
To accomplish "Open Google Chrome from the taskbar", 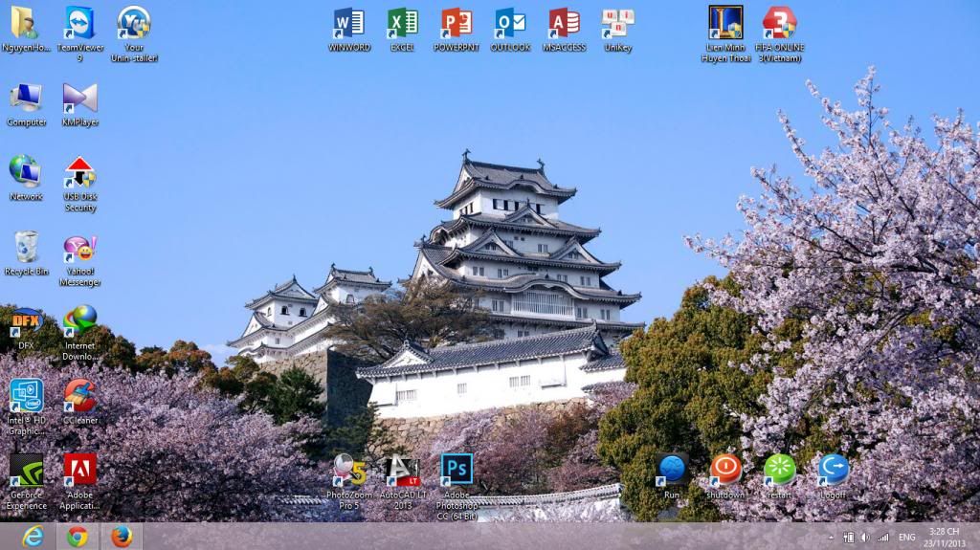I will tap(78, 537).
